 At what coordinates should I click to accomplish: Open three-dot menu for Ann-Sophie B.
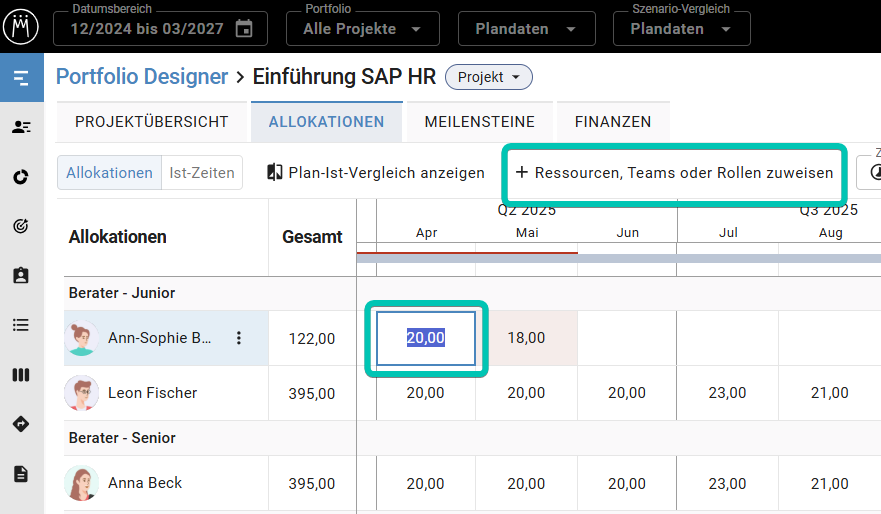coord(238,338)
